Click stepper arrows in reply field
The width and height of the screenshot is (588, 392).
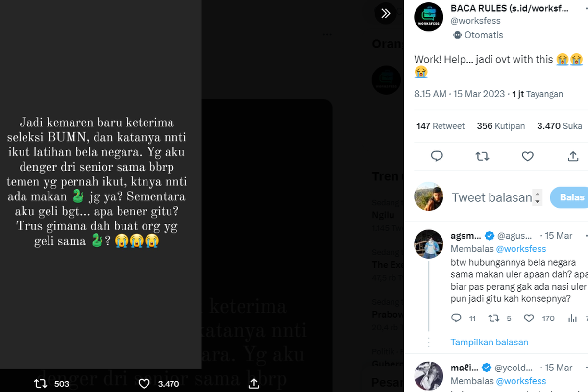(538, 197)
